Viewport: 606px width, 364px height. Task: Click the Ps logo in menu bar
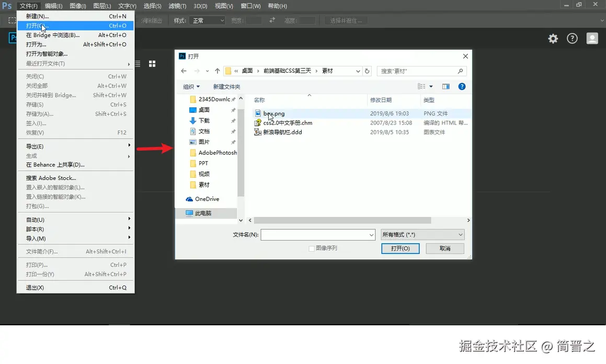(7, 6)
